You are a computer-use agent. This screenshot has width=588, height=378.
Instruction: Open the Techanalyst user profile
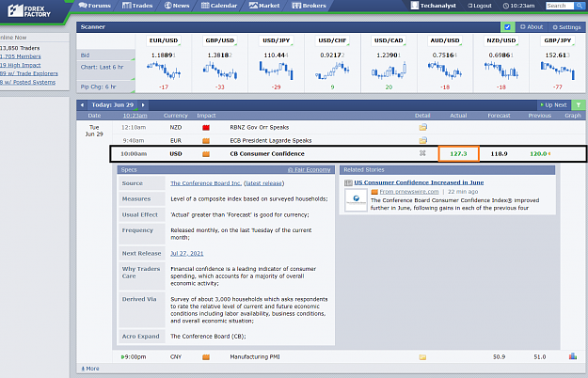tap(434, 6)
